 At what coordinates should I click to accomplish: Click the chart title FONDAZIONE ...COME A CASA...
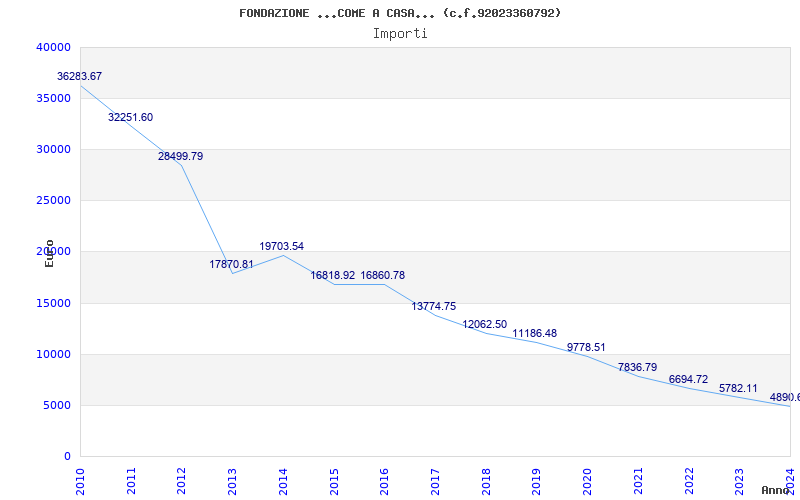coord(400,13)
